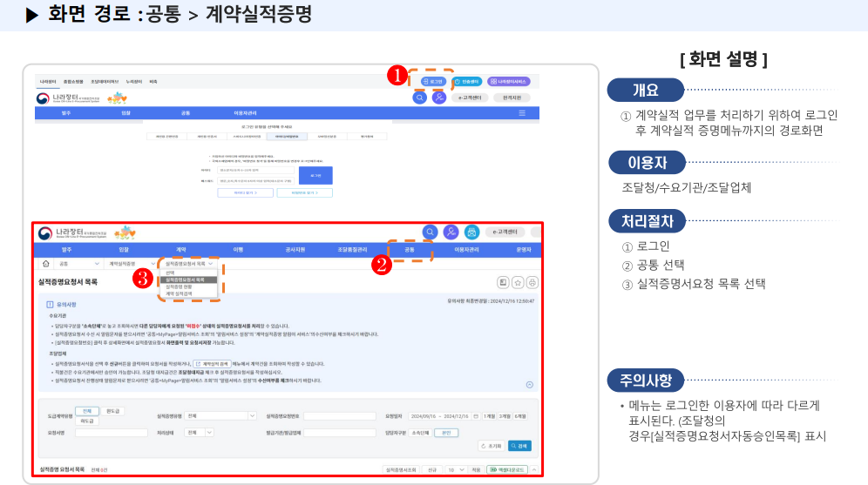This screenshot has width=868, height=485.
Task: Click the 초기화 reset button
Action: tap(491, 446)
